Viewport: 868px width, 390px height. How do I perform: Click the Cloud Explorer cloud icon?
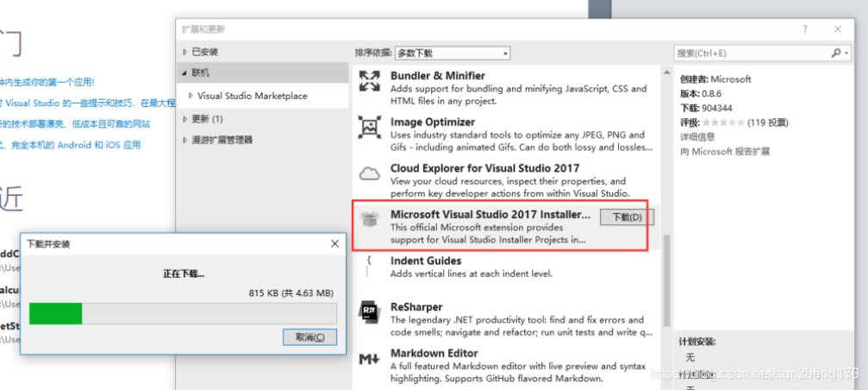[x=369, y=174]
